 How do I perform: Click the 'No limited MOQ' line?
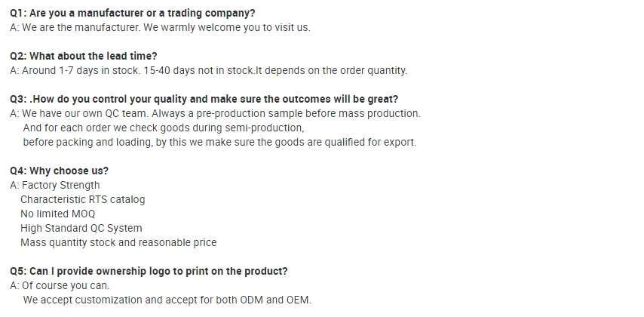(x=57, y=214)
